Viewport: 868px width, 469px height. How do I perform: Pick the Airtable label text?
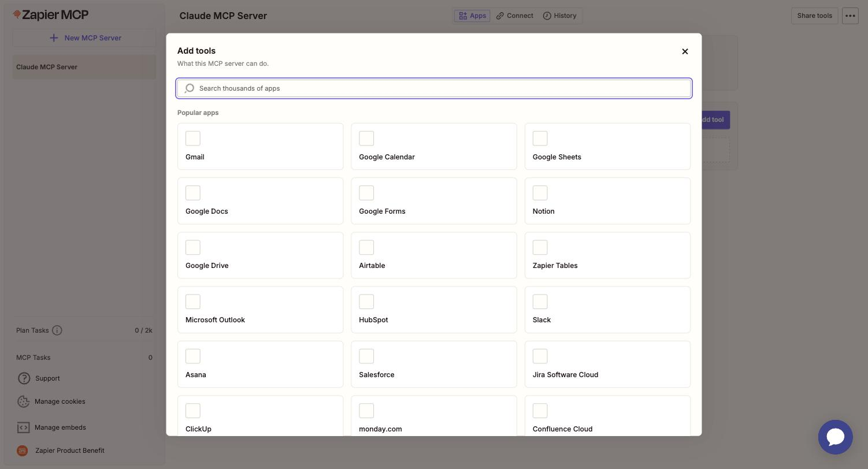(372, 266)
